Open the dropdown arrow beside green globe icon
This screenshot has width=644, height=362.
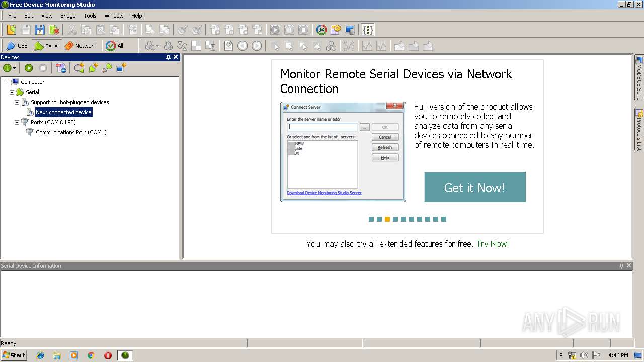(x=15, y=68)
